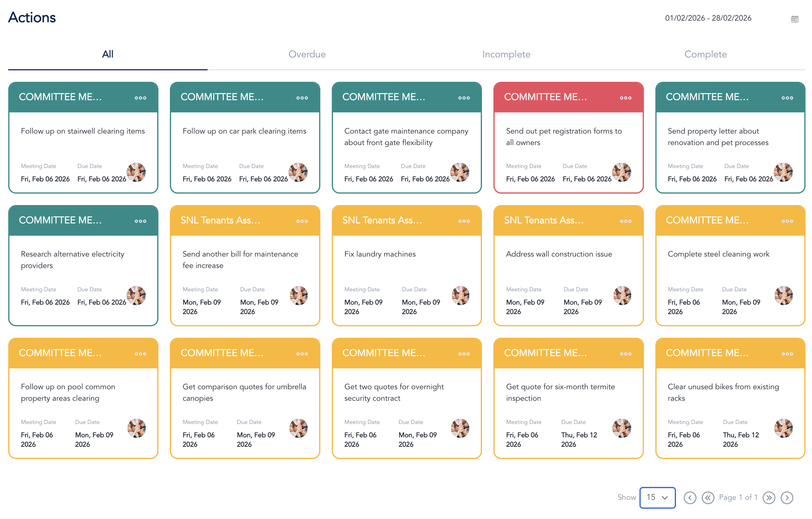Switch to the Complete tab

point(705,54)
